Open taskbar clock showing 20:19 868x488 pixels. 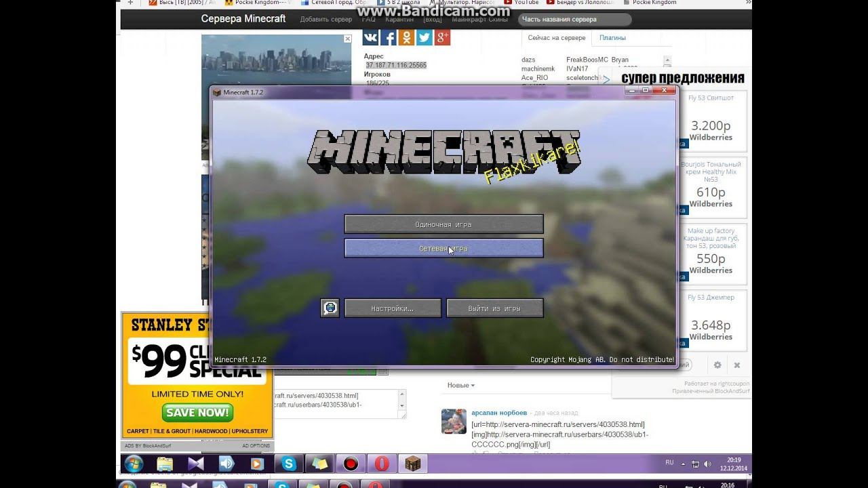point(734,464)
